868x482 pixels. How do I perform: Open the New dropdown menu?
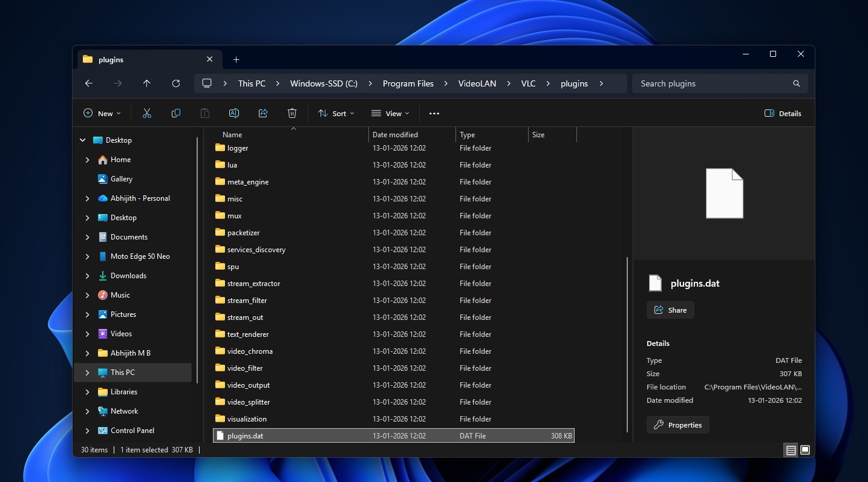(x=102, y=113)
